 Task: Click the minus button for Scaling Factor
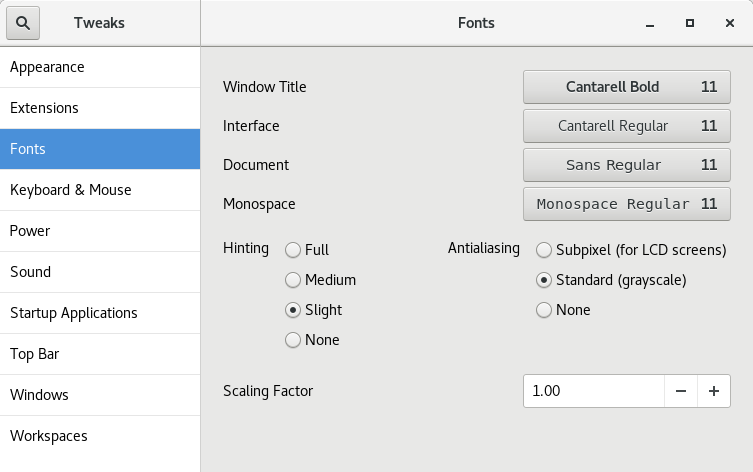[681, 391]
